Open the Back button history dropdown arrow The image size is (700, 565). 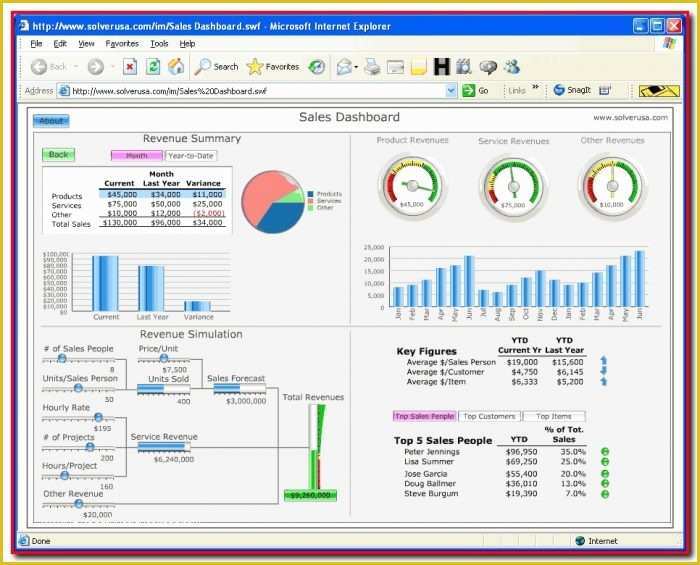coord(76,67)
